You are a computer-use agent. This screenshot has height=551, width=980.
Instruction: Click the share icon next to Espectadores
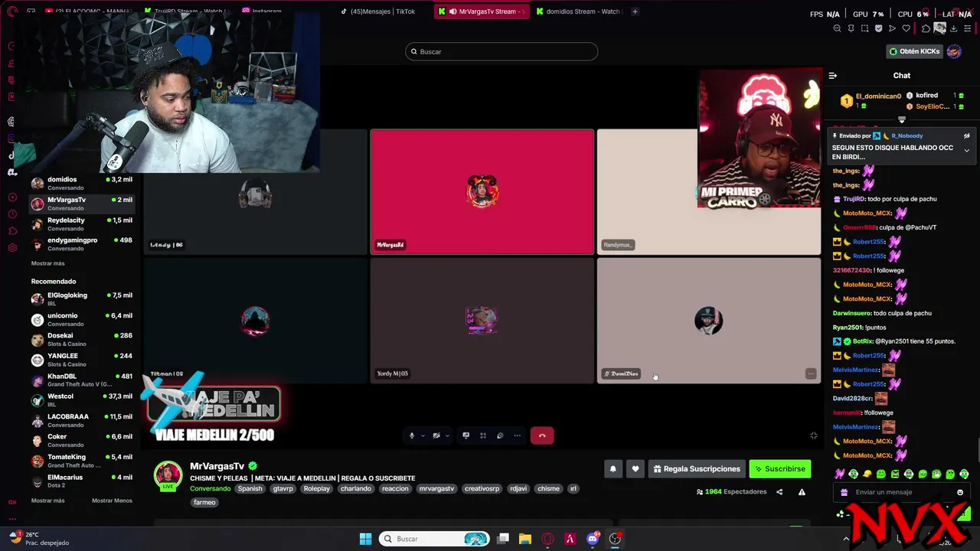click(779, 492)
